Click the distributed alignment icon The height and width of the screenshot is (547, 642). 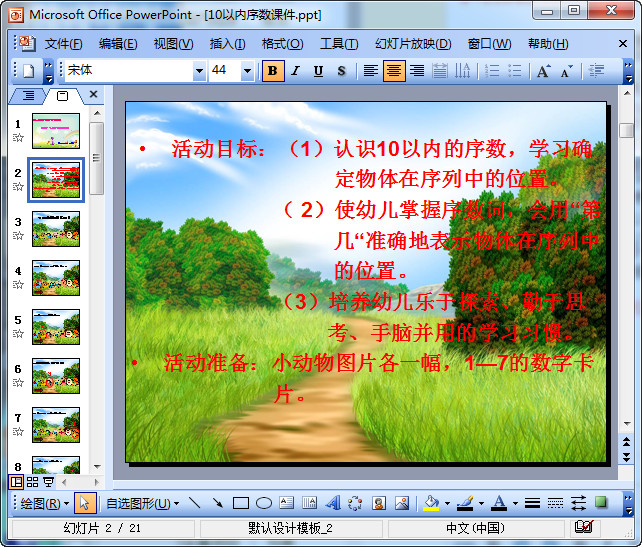[440, 71]
